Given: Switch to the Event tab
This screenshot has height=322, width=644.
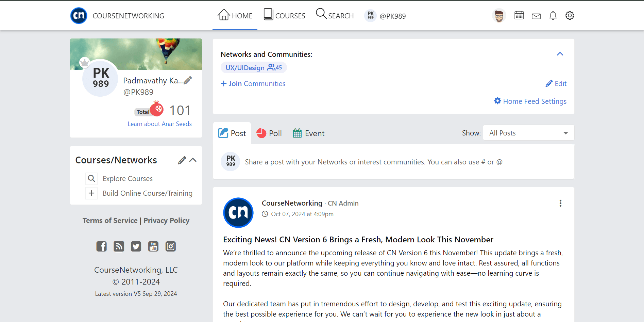Looking at the screenshot, I should [x=308, y=133].
